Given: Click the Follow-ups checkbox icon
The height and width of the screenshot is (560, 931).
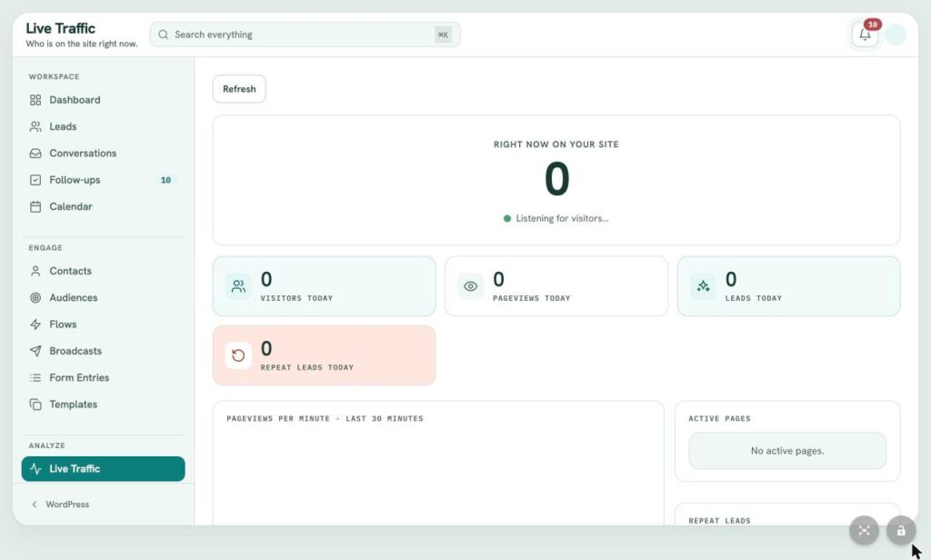Looking at the screenshot, I should click(x=35, y=180).
